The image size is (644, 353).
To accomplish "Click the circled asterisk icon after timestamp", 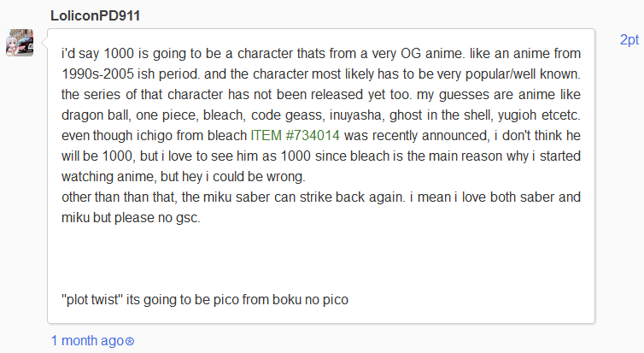I will [x=129, y=342].
